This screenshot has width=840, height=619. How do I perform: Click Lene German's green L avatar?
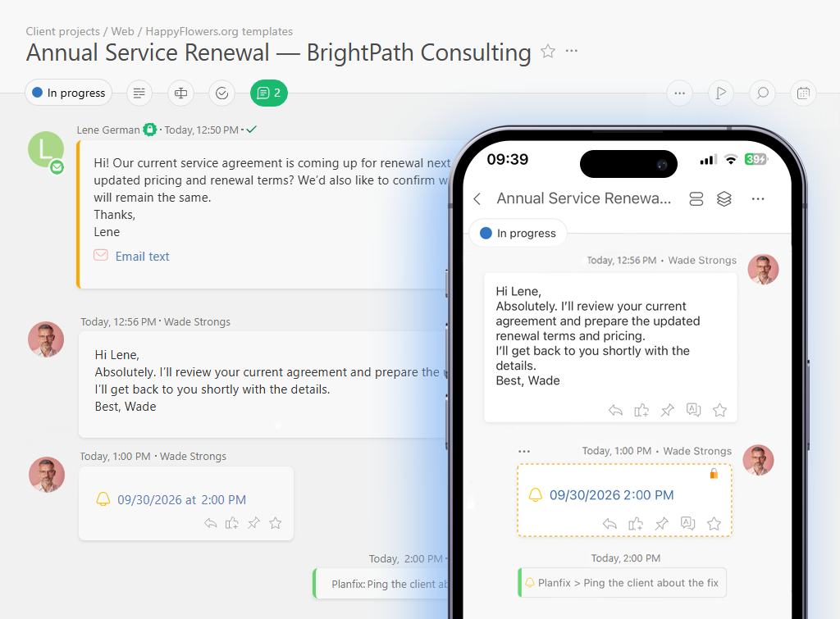[x=46, y=149]
